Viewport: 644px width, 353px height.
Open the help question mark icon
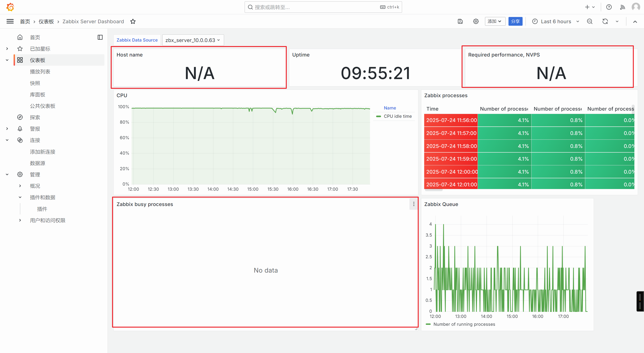point(609,7)
